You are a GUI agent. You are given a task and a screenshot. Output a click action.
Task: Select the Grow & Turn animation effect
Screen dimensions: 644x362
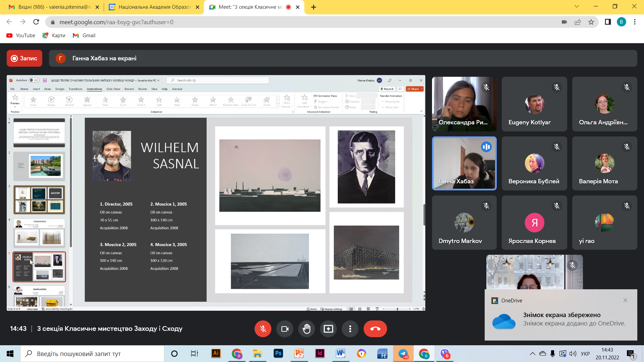[249, 101]
